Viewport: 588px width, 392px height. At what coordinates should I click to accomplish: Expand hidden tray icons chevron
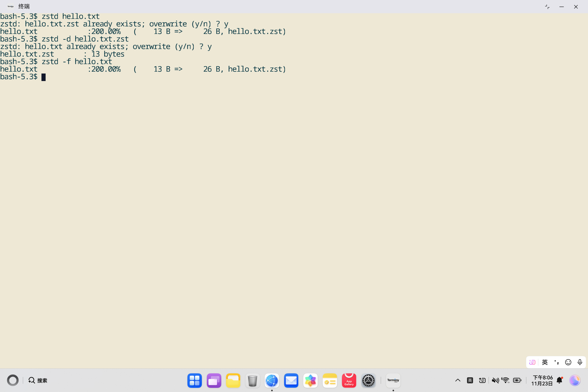458,381
